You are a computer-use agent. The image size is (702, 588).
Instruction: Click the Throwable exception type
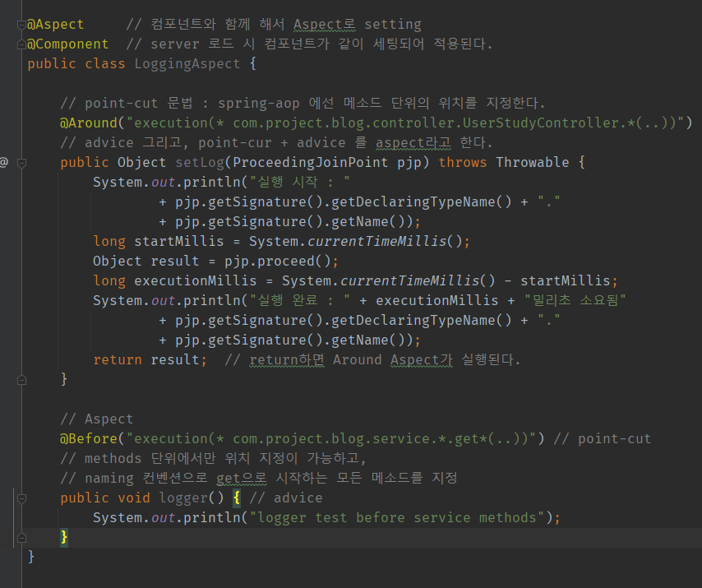point(533,162)
